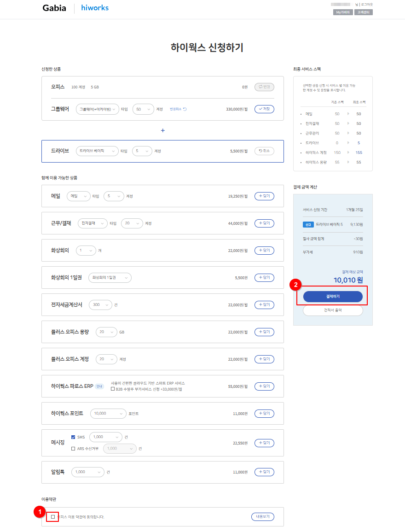Add 메일 product with its 담기 button
Viewport: 405px width, 532px height.
pyautogui.click(x=264, y=196)
